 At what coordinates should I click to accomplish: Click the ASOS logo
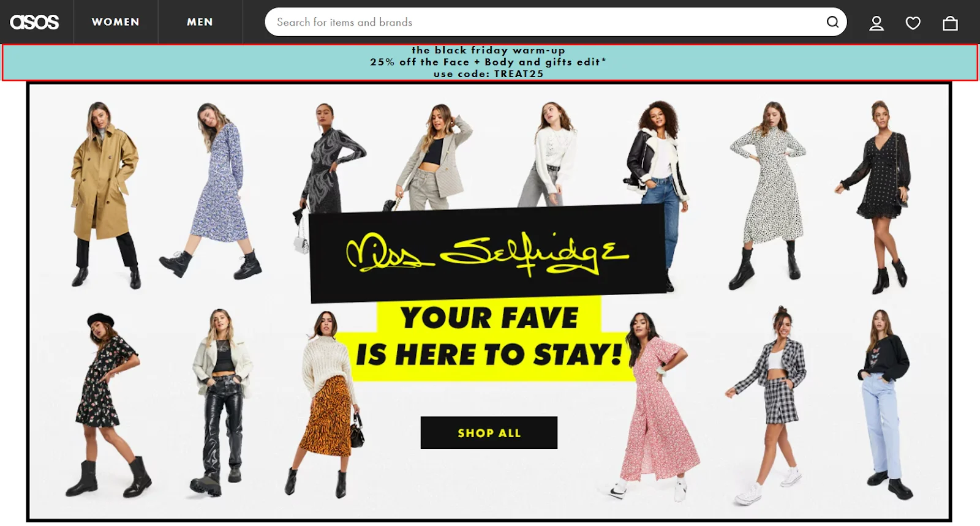pos(35,22)
